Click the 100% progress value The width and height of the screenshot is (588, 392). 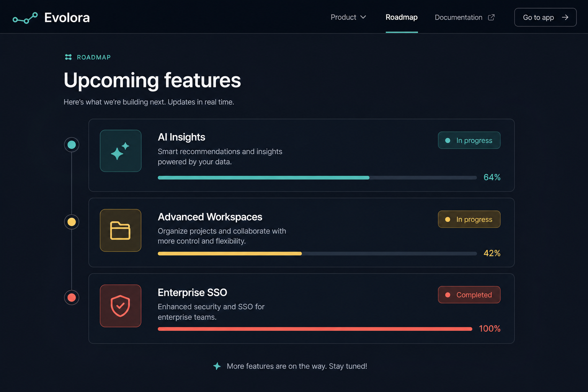click(x=490, y=328)
